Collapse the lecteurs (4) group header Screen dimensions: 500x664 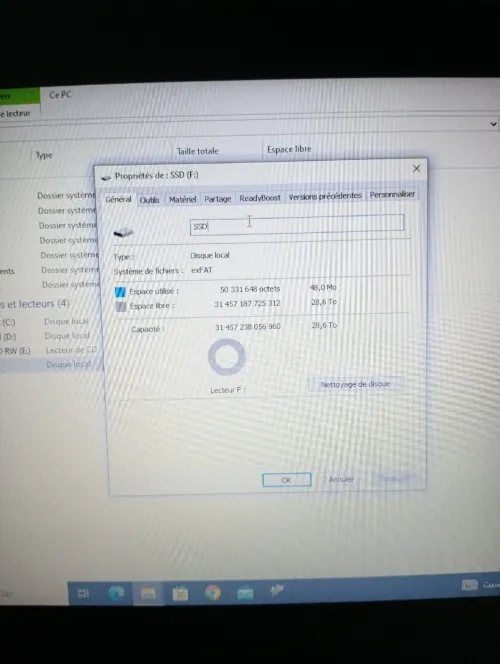(35, 304)
